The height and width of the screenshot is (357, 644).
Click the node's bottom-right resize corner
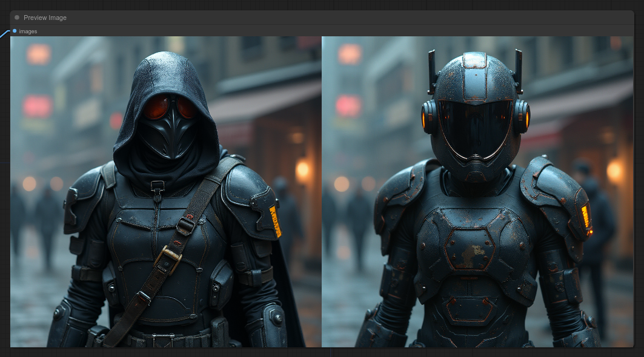coord(632,345)
